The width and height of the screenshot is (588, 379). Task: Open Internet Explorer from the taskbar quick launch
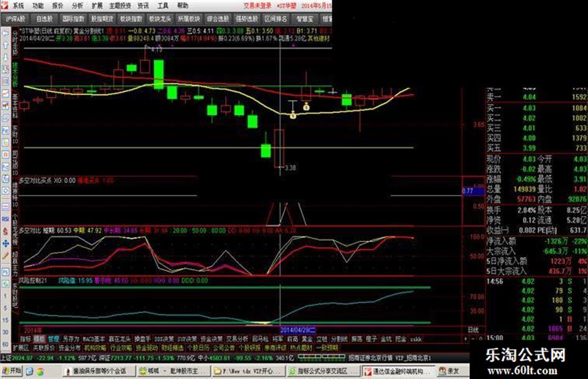point(30,371)
